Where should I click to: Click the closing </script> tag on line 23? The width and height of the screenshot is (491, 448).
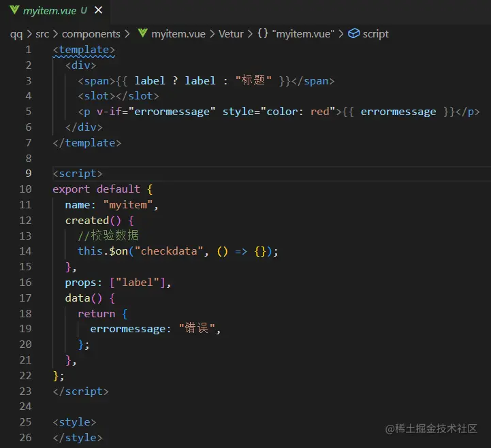tap(81, 391)
